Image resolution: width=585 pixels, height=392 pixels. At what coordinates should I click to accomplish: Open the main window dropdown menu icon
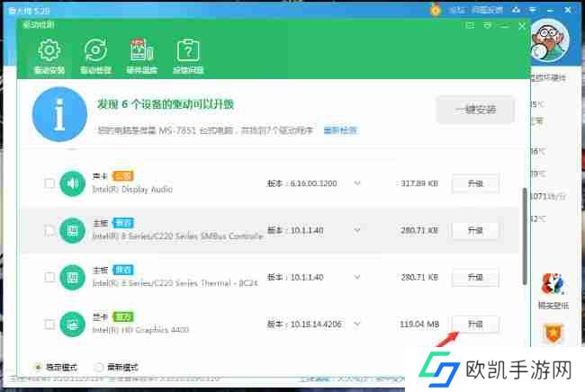(533, 10)
